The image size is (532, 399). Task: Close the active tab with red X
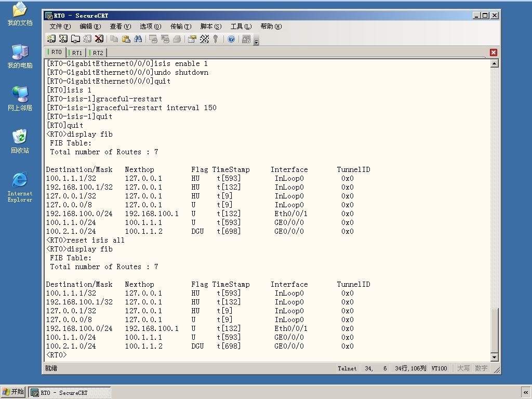pyautogui.click(x=494, y=52)
